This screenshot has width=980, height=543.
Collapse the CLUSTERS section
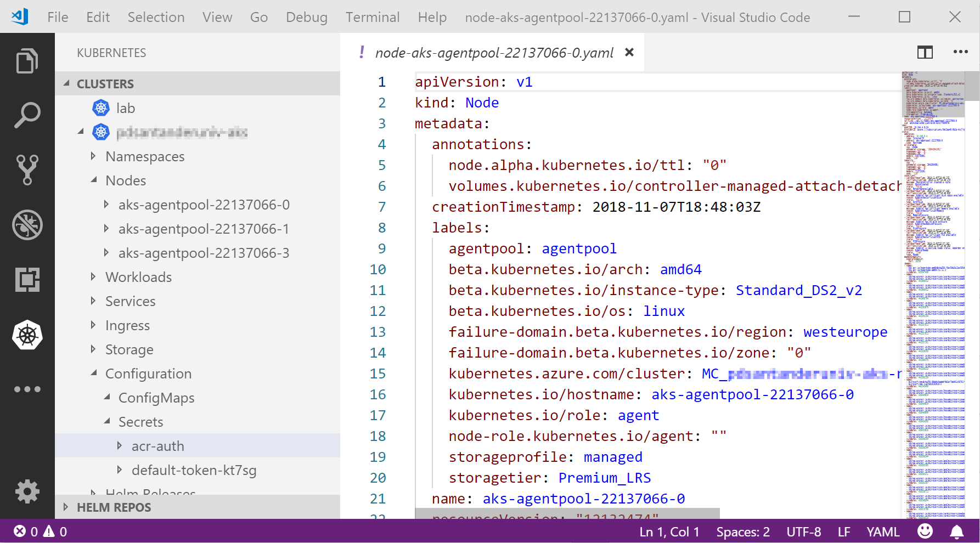tap(66, 83)
